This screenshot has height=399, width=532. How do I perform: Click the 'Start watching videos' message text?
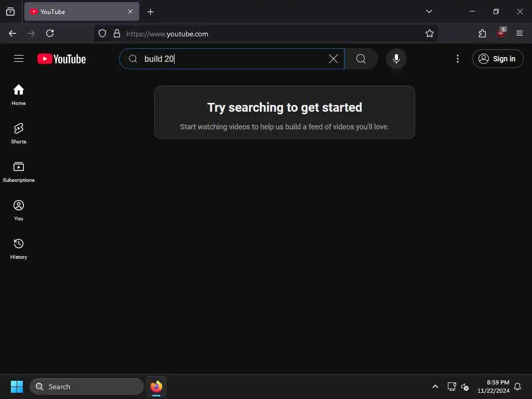(284, 127)
